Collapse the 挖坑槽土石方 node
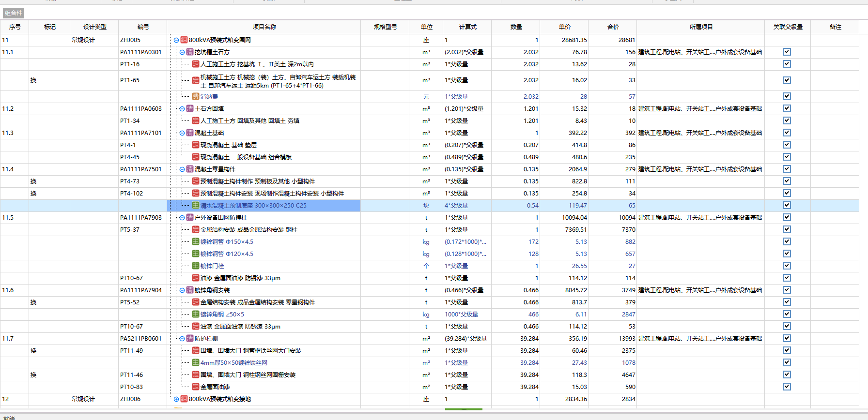 pyautogui.click(x=182, y=52)
